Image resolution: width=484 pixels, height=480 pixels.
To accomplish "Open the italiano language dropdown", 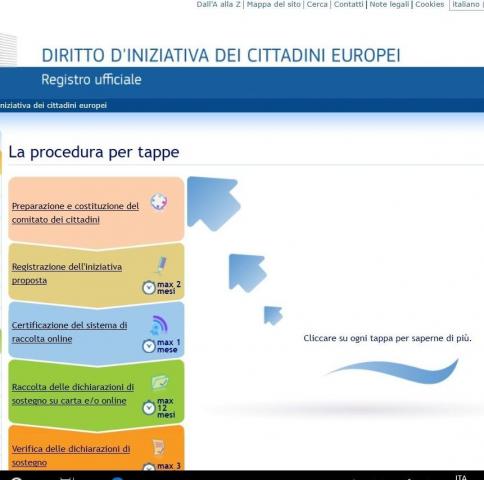I will (467, 5).
